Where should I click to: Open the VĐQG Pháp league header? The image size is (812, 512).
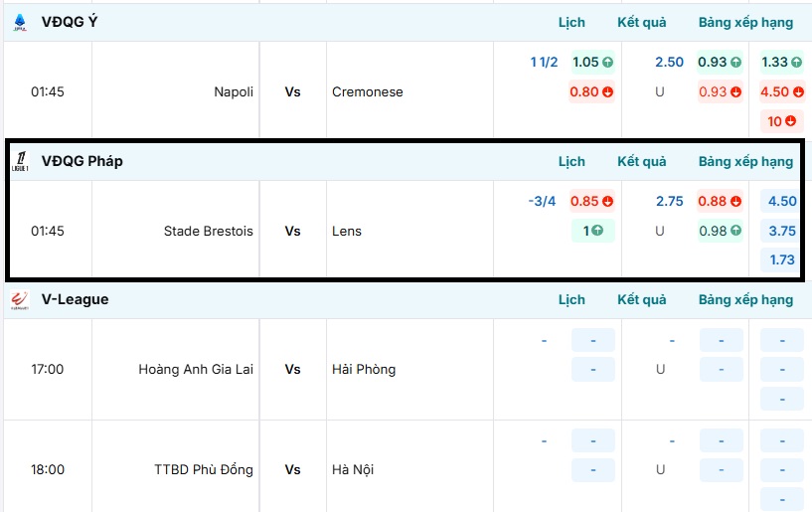click(82, 161)
